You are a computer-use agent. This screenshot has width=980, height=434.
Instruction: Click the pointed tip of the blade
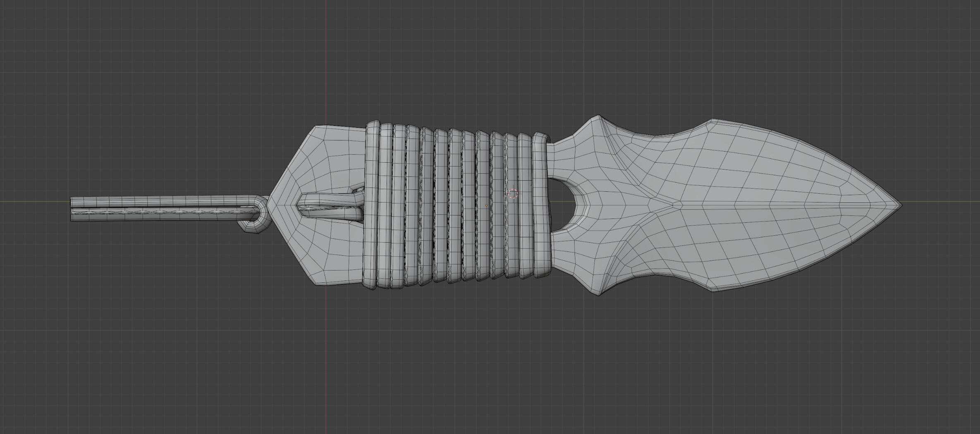click(900, 204)
